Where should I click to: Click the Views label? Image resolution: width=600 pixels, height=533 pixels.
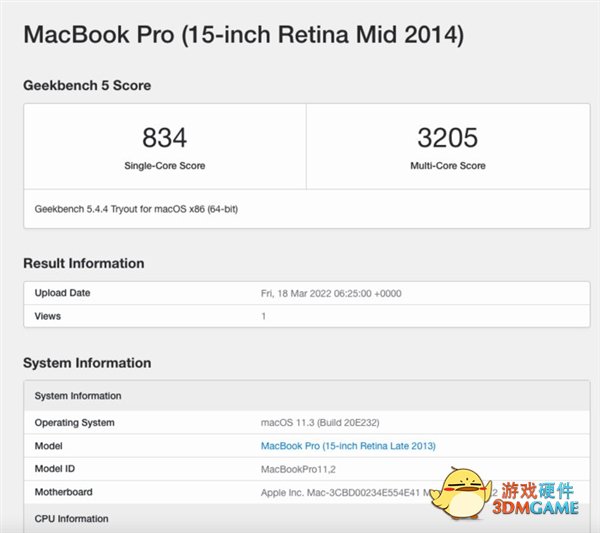tap(47, 316)
